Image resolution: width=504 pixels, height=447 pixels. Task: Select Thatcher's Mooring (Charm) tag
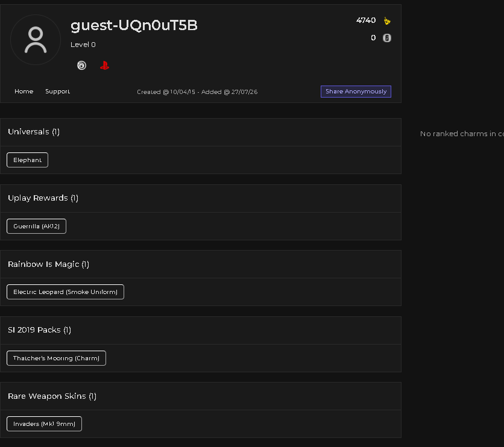pyautogui.click(x=56, y=358)
